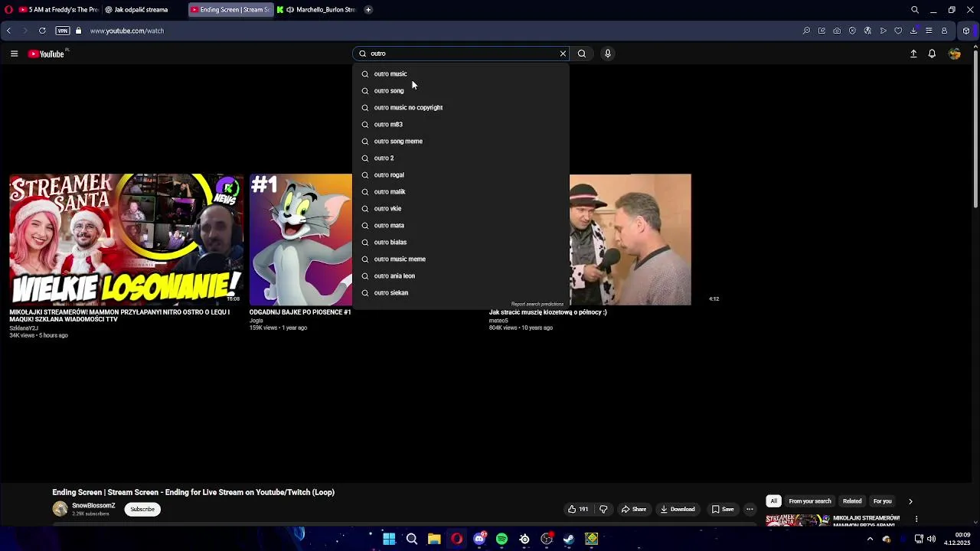
Task: Go back with the browser back arrow
Action: 8,31
